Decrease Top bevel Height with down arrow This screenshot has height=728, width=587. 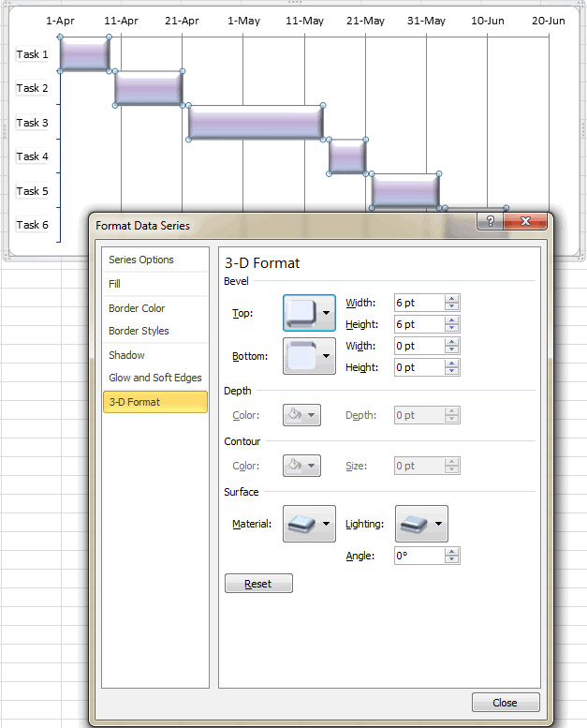click(452, 328)
